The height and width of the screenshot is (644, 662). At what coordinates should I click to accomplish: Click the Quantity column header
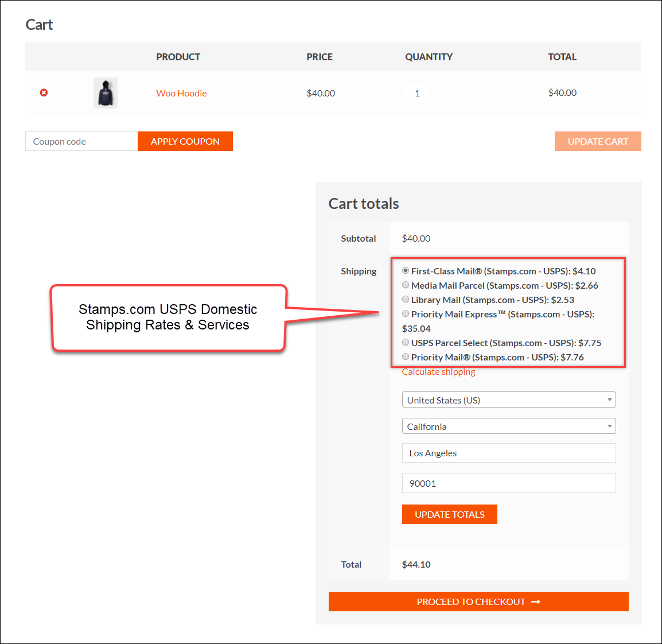pos(429,57)
